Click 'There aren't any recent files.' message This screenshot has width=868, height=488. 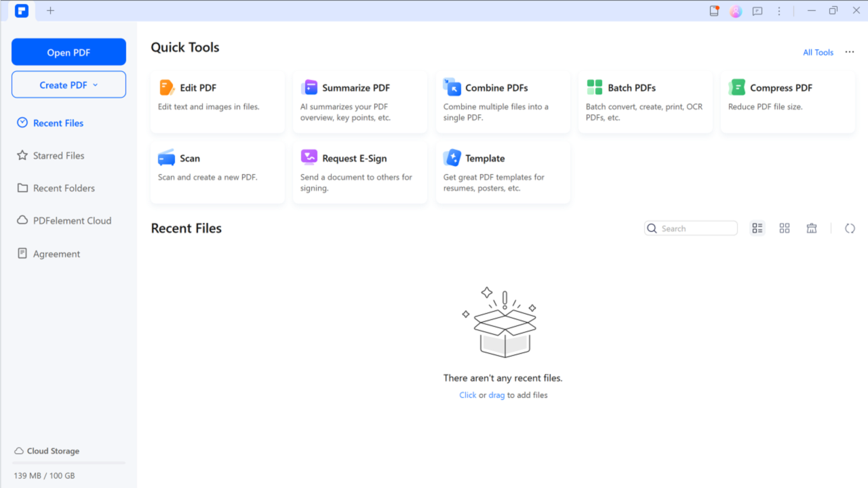[503, 378]
